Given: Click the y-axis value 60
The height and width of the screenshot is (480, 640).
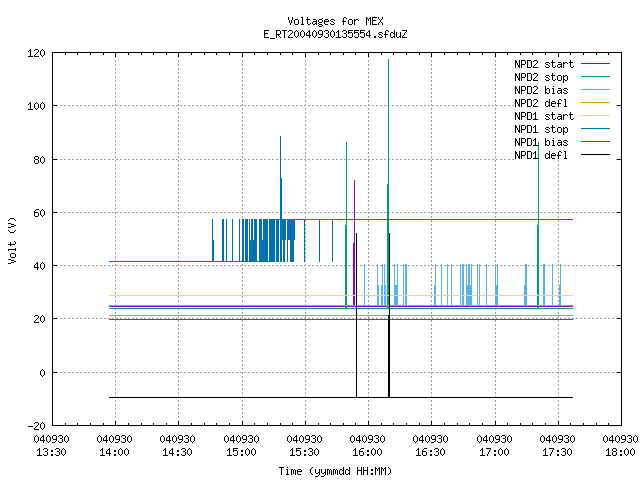Looking at the screenshot, I should pos(39,213).
